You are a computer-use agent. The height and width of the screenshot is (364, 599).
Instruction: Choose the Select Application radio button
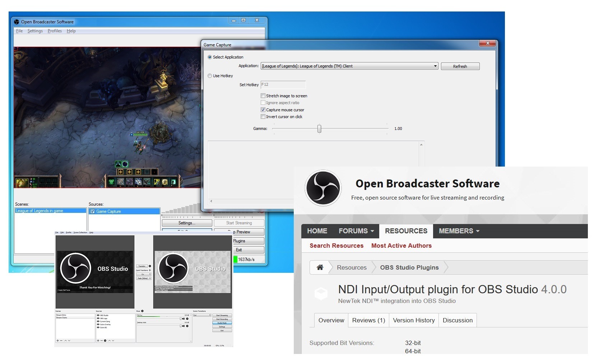click(210, 57)
